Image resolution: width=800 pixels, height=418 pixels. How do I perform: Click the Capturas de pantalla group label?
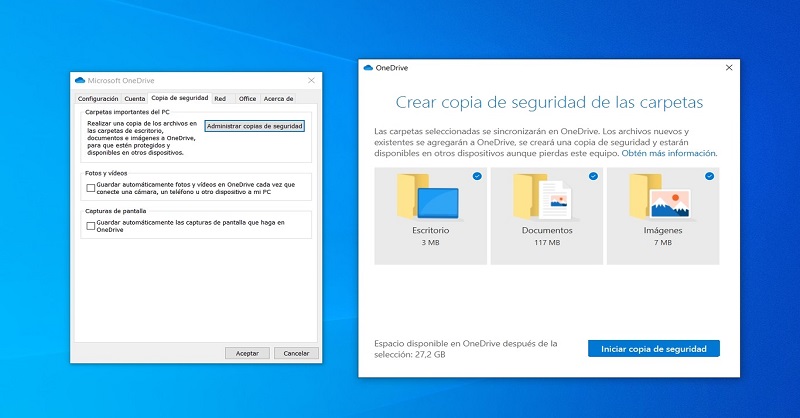tap(115, 211)
